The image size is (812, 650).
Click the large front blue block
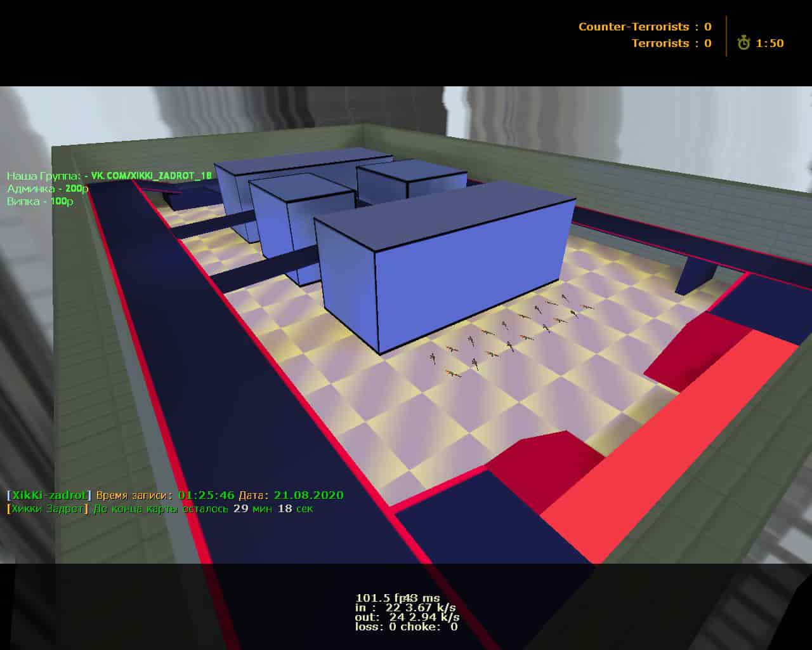tap(444, 267)
